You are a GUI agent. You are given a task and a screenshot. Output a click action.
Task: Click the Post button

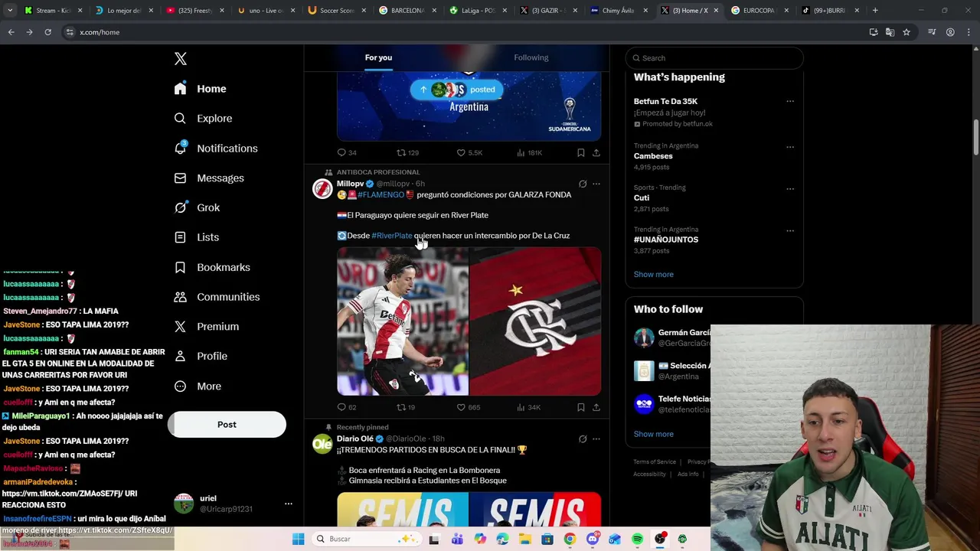[227, 425]
